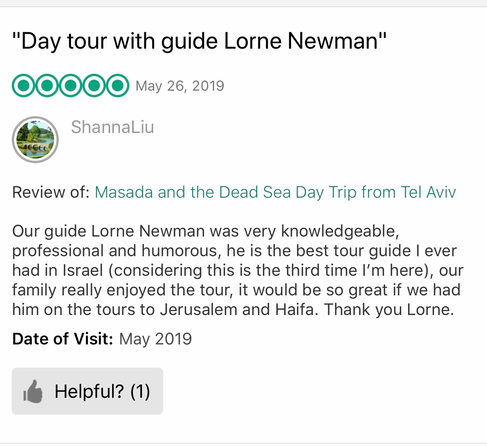Click the visit date value May 2019
Image resolution: width=487 pixels, height=448 pixels.
156,339
